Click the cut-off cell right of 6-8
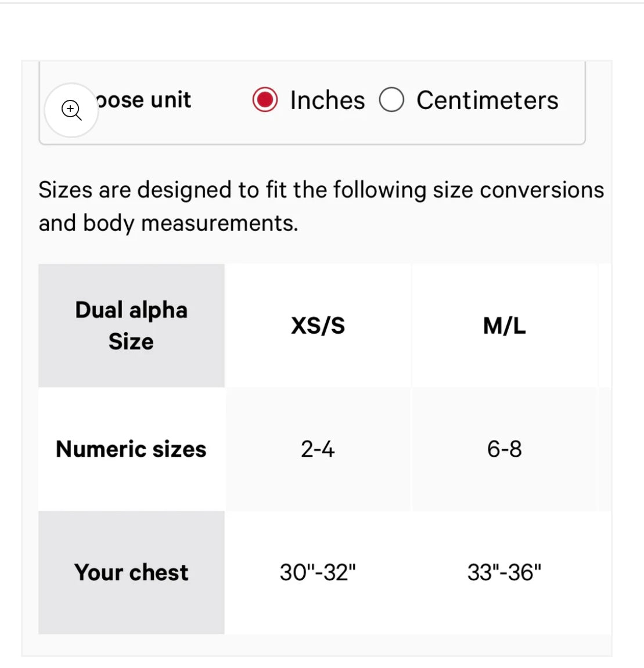 click(x=605, y=449)
